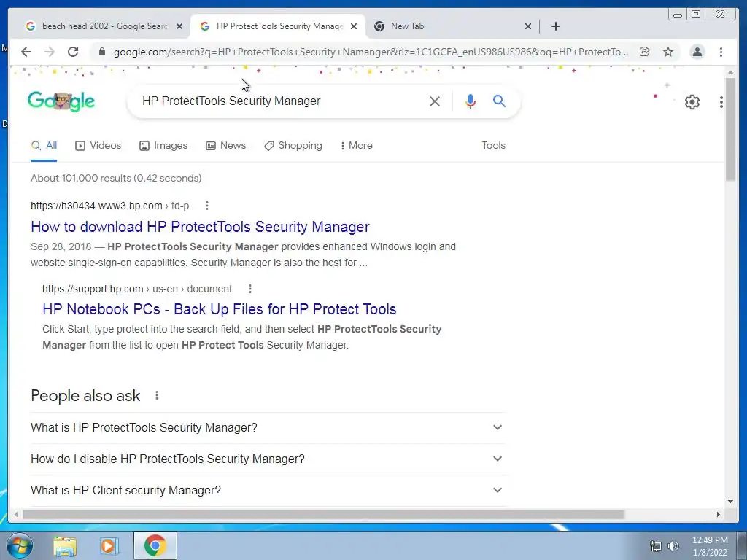Click the horizontal scrollbar at page bottom

pyautogui.click(x=323, y=515)
